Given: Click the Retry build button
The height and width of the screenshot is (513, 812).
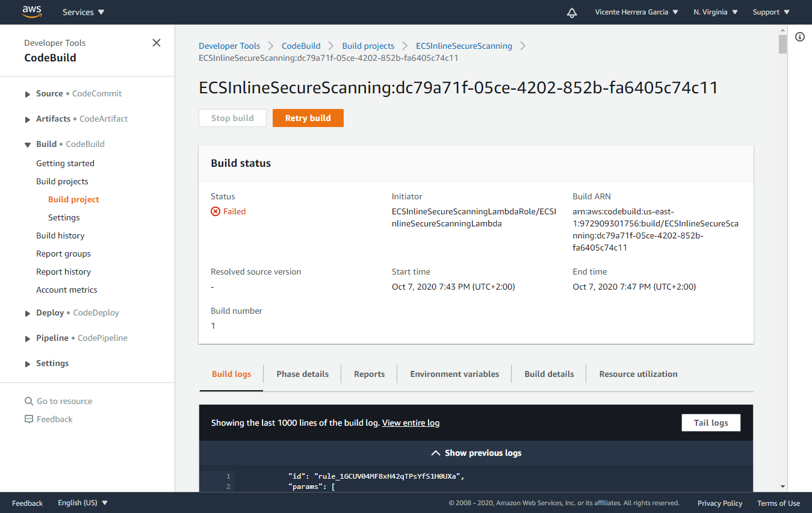Looking at the screenshot, I should [x=308, y=118].
